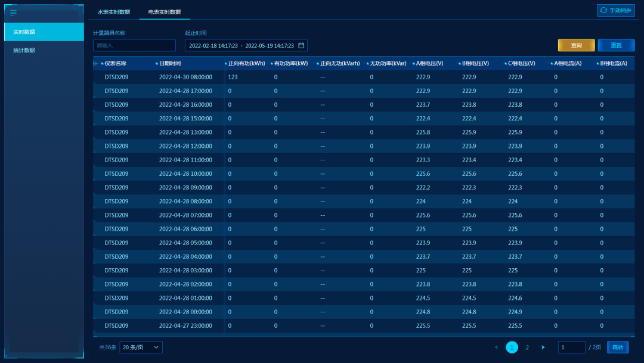The height and width of the screenshot is (363, 644).
Task: Click the yellow 查询 query button
Action: (576, 45)
